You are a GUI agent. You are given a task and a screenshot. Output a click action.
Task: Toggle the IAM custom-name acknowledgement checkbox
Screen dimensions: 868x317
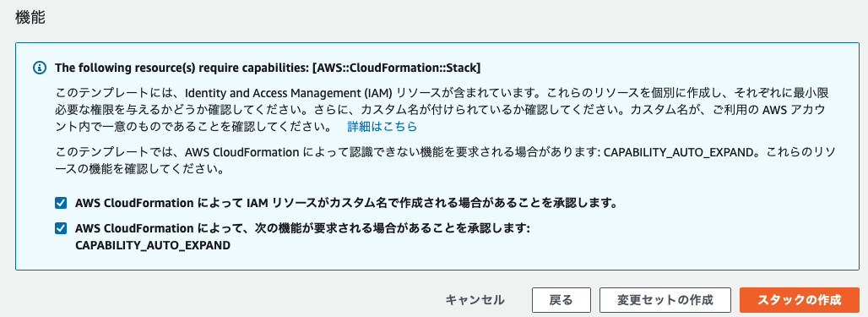pyautogui.click(x=60, y=203)
